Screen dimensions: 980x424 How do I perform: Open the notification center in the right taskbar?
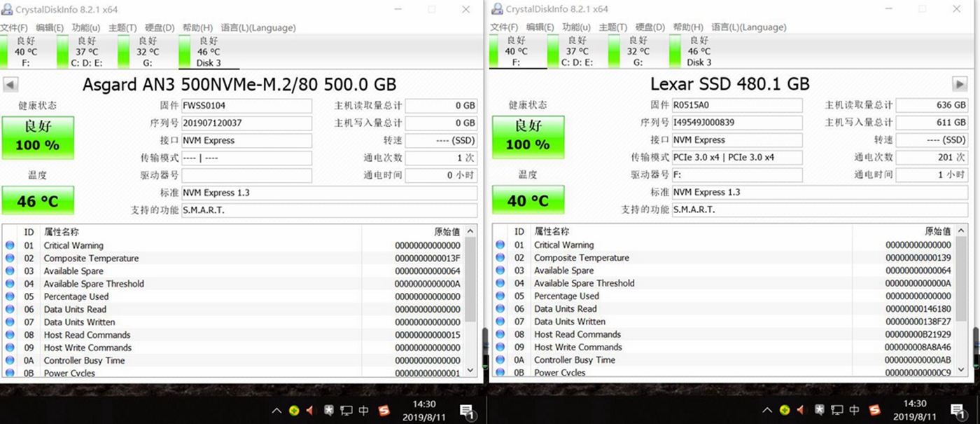(x=956, y=411)
